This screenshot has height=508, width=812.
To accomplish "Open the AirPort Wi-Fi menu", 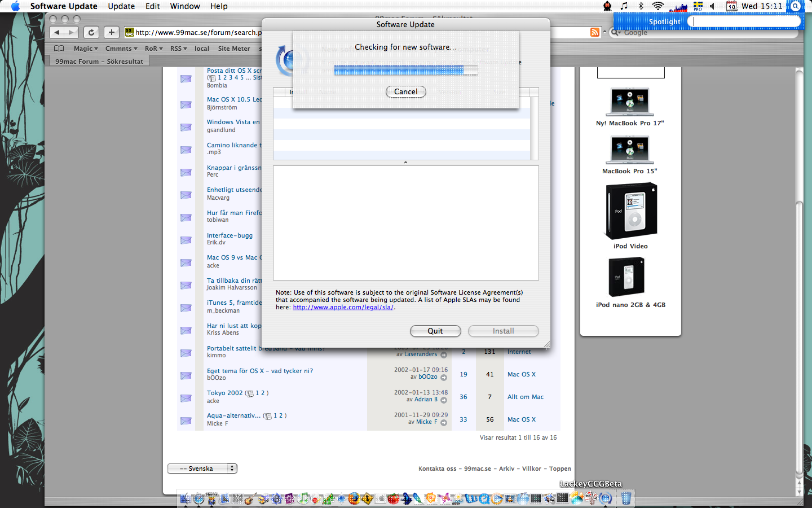I will [x=657, y=6].
